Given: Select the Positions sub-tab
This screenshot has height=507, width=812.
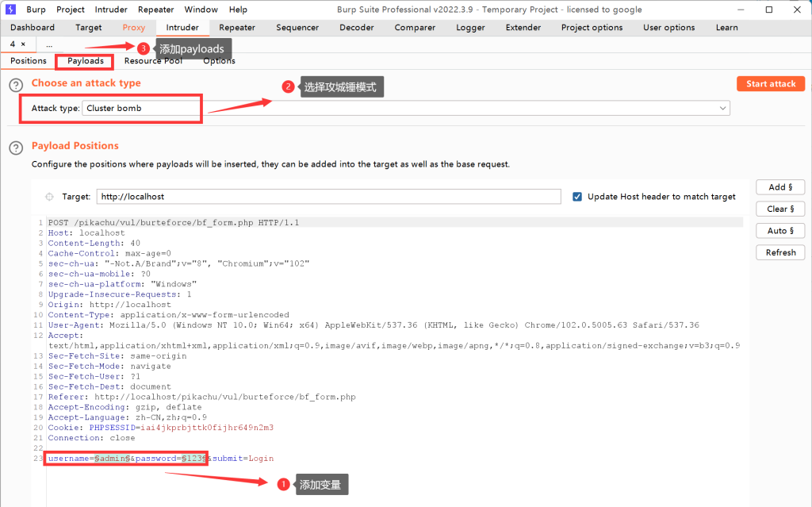Looking at the screenshot, I should point(29,60).
